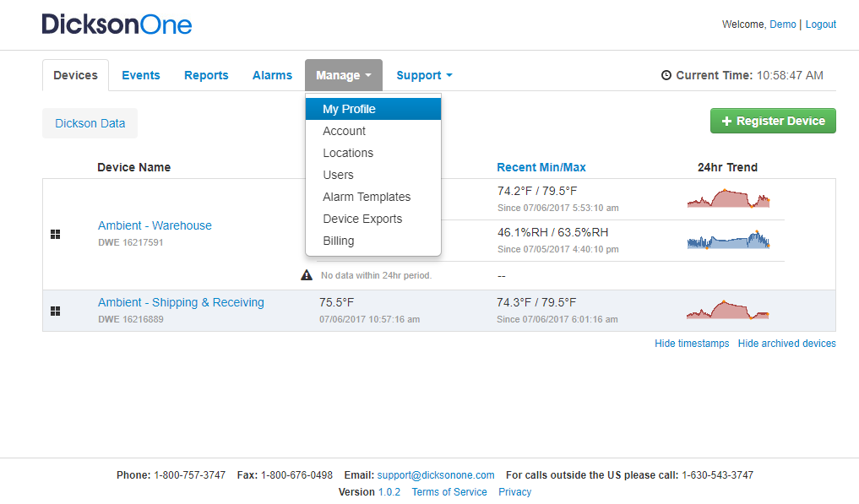Open Alarm Templates menu entry
The height and width of the screenshot is (504, 859).
click(x=373, y=197)
